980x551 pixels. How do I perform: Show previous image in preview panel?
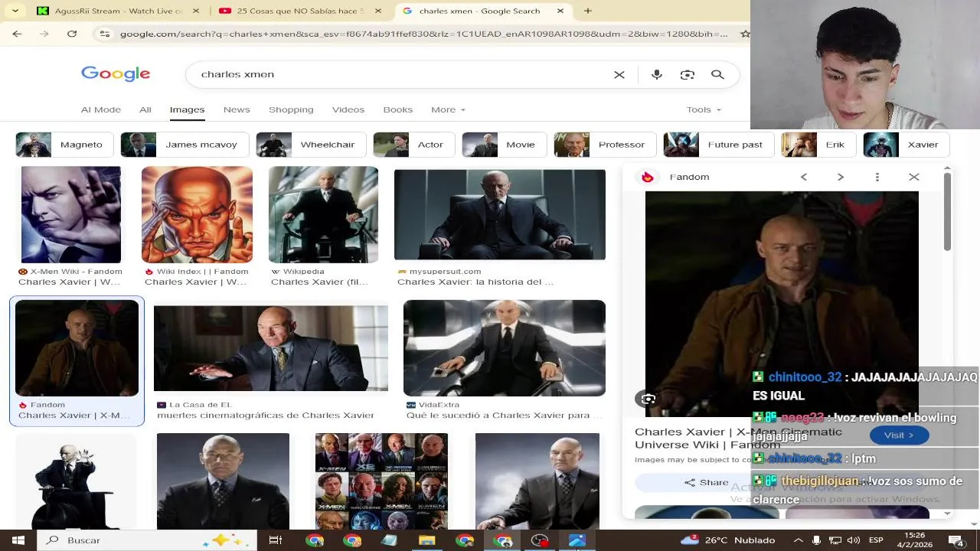pos(803,177)
